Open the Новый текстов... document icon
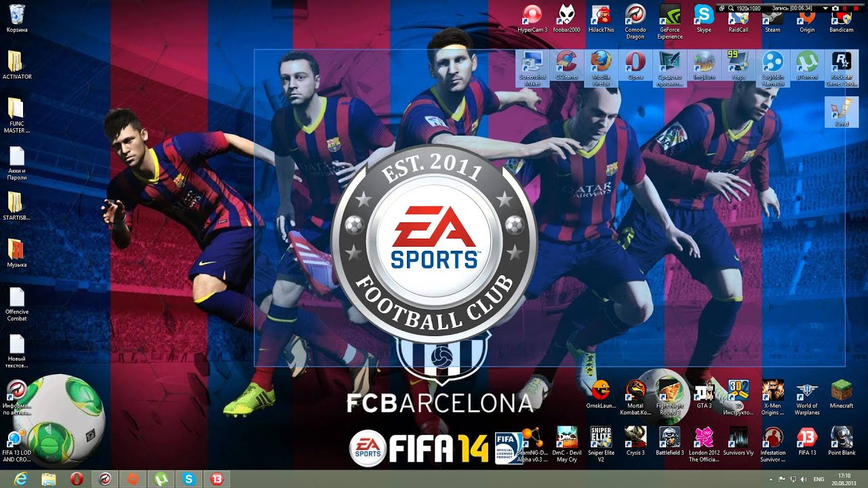Viewport: 868px width, 488px height. coord(17,350)
